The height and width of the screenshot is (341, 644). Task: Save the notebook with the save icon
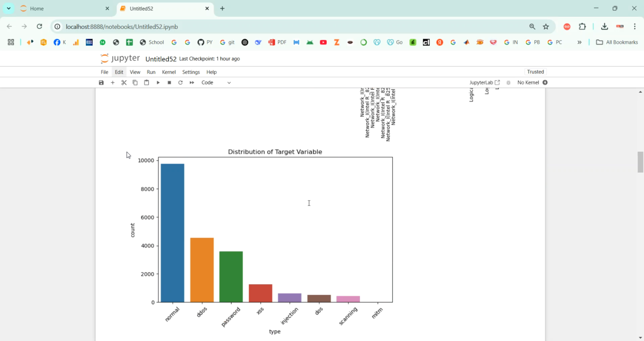coord(101,82)
